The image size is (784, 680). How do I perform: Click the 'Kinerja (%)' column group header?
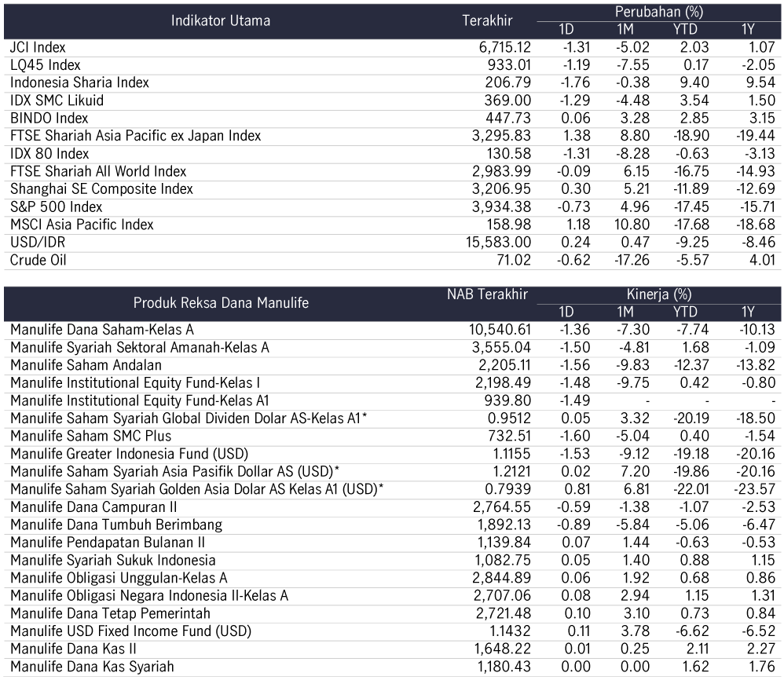658,294
